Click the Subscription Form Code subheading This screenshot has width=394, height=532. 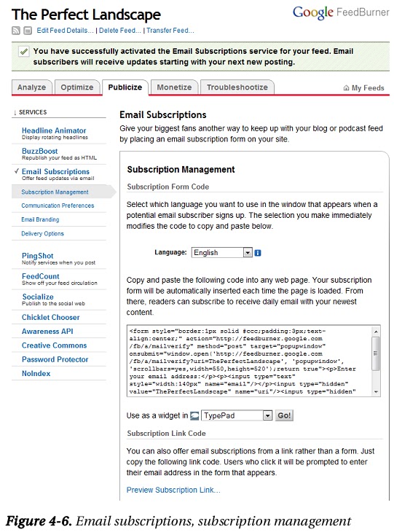click(168, 187)
